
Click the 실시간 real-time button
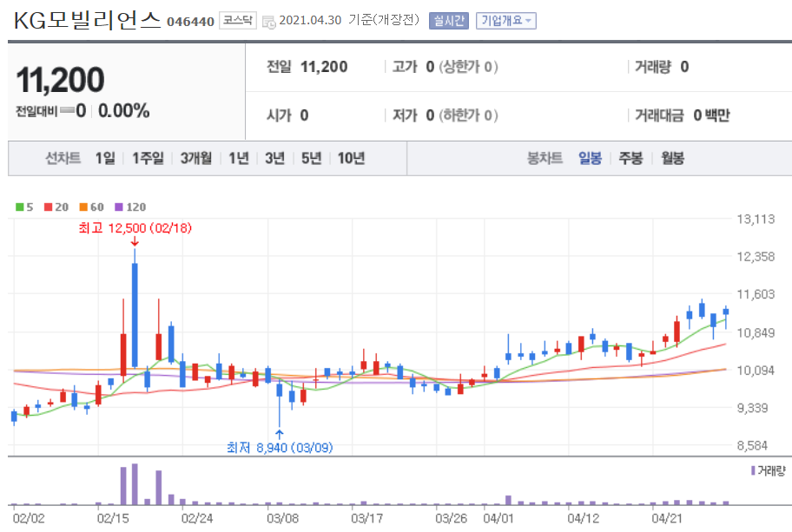click(448, 21)
